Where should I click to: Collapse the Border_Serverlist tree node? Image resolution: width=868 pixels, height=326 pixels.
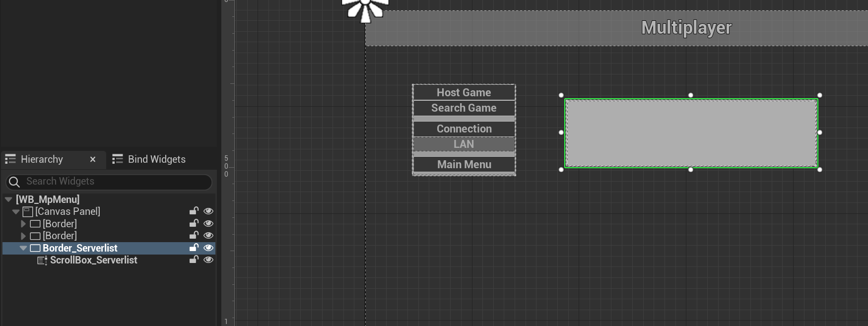click(x=23, y=248)
